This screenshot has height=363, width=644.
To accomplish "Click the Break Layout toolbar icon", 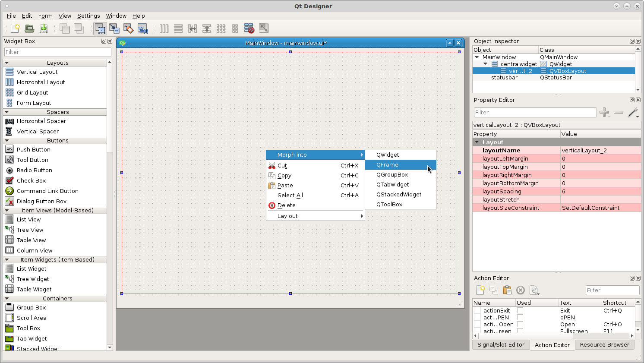I will click(x=249, y=28).
